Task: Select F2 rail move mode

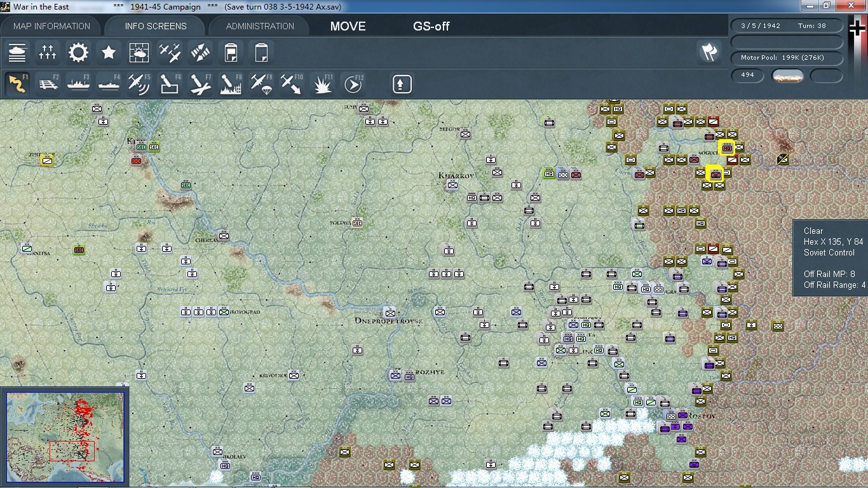Action: (48, 84)
